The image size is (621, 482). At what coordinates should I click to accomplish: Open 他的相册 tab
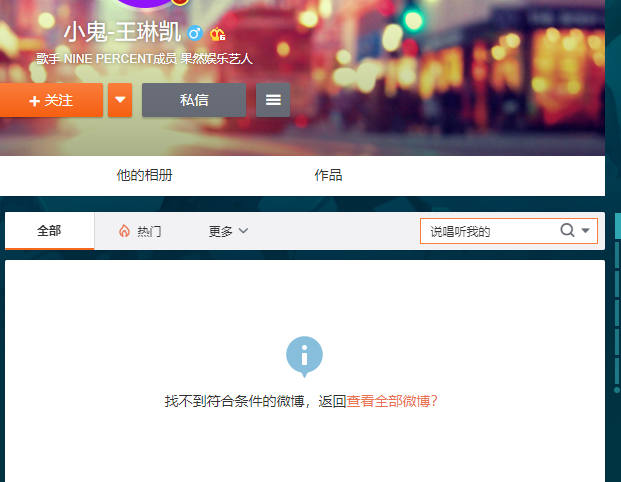point(145,175)
